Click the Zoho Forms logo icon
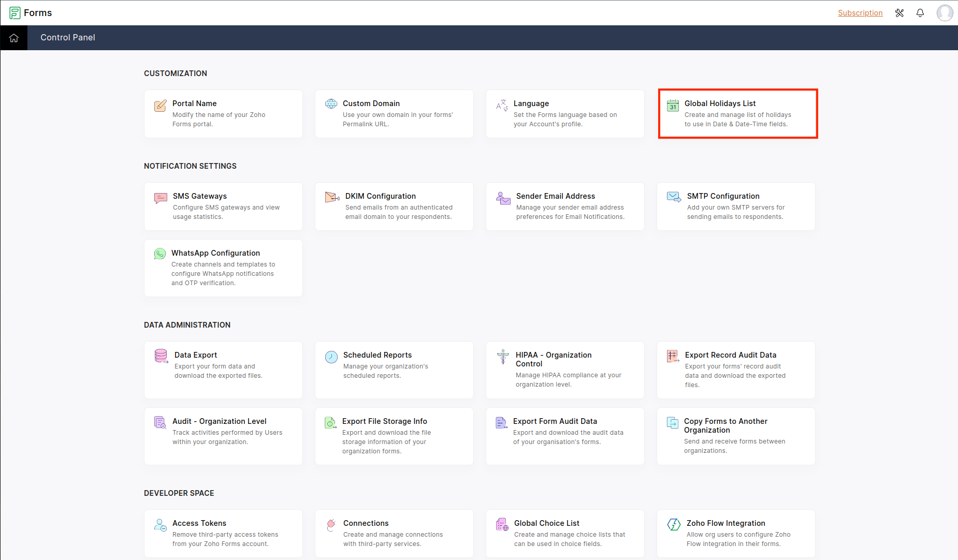This screenshot has width=958, height=560. coord(15,13)
